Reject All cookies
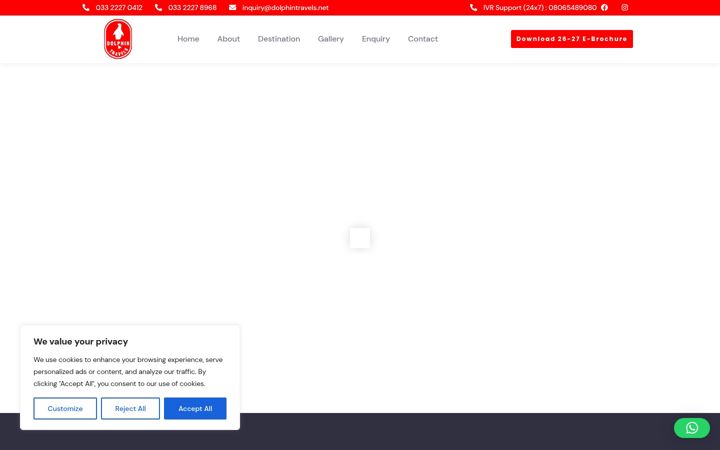 130,408
